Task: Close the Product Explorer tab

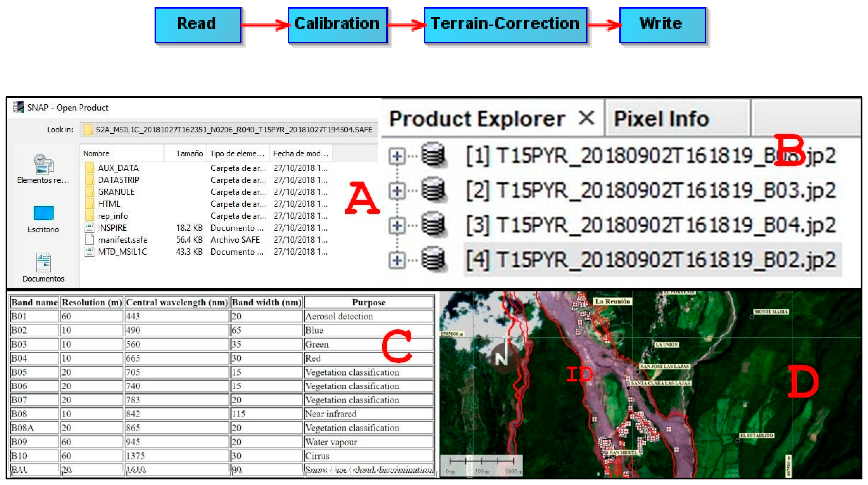Action: tap(587, 118)
